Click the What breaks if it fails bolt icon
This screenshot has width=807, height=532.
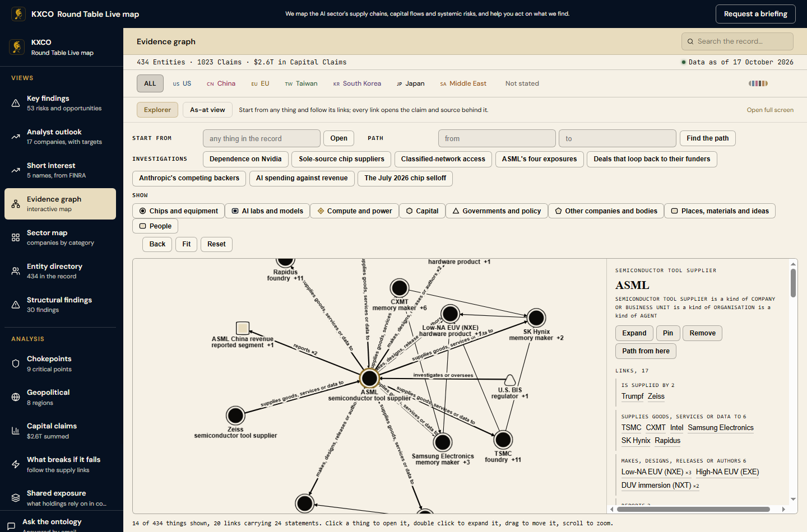[x=16, y=464]
